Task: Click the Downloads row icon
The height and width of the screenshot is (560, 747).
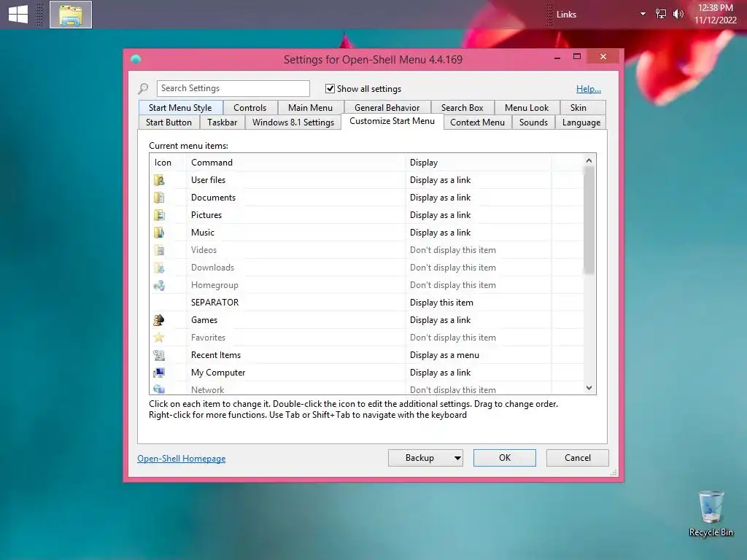Action: (x=159, y=268)
